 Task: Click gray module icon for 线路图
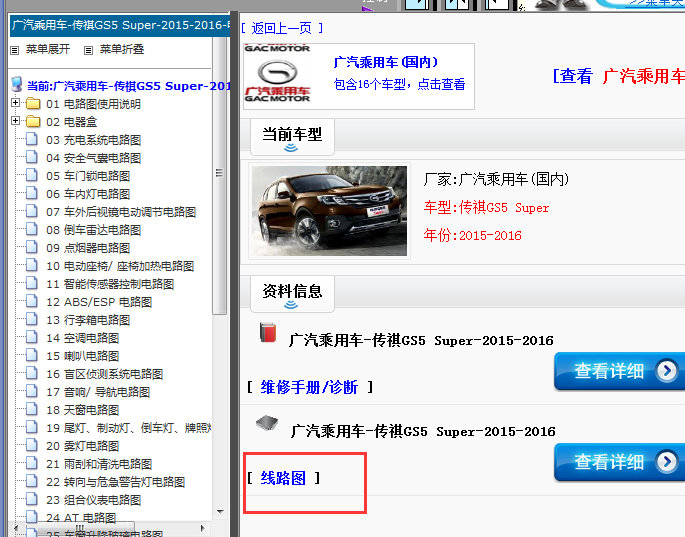267,423
